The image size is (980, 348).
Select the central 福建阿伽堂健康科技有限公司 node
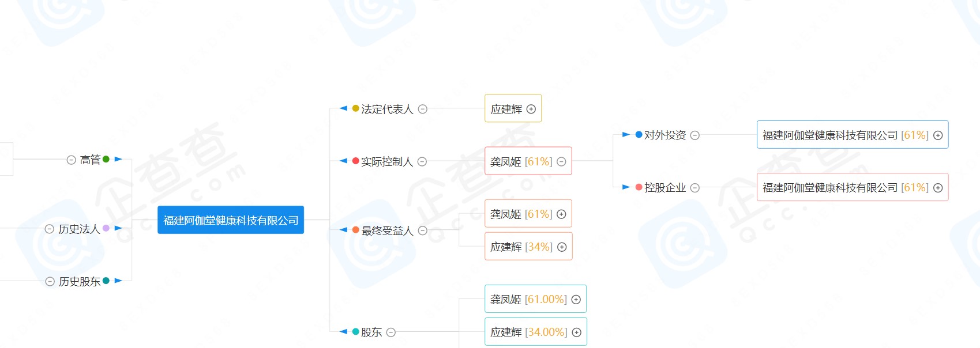point(231,220)
